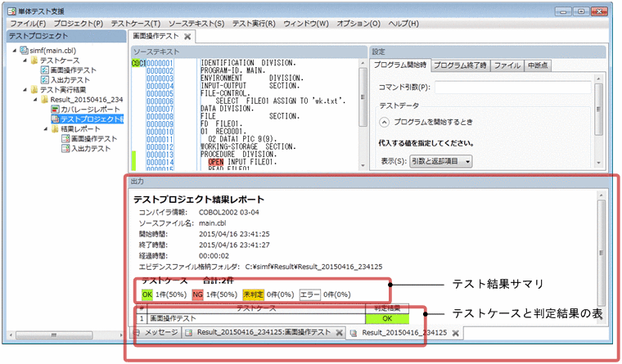Click the red NG summary badge

(197, 294)
